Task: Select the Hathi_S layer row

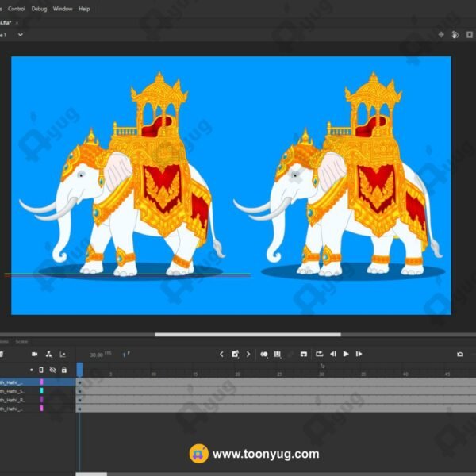Action: click(x=37, y=391)
